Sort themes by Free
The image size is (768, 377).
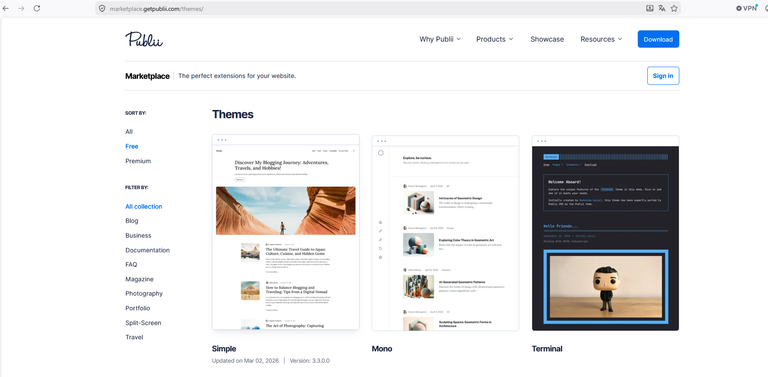pyautogui.click(x=132, y=146)
